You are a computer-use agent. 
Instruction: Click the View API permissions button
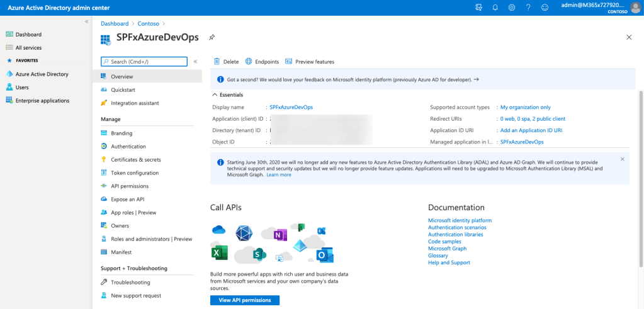tap(245, 300)
